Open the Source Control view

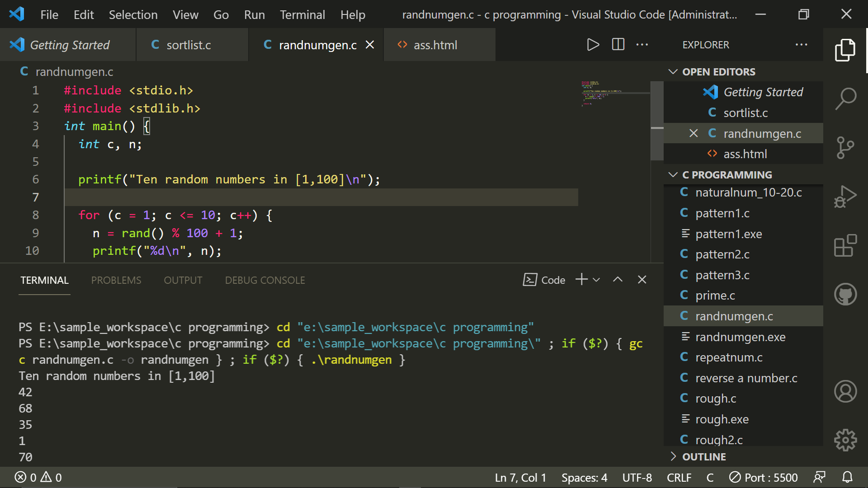click(x=845, y=147)
